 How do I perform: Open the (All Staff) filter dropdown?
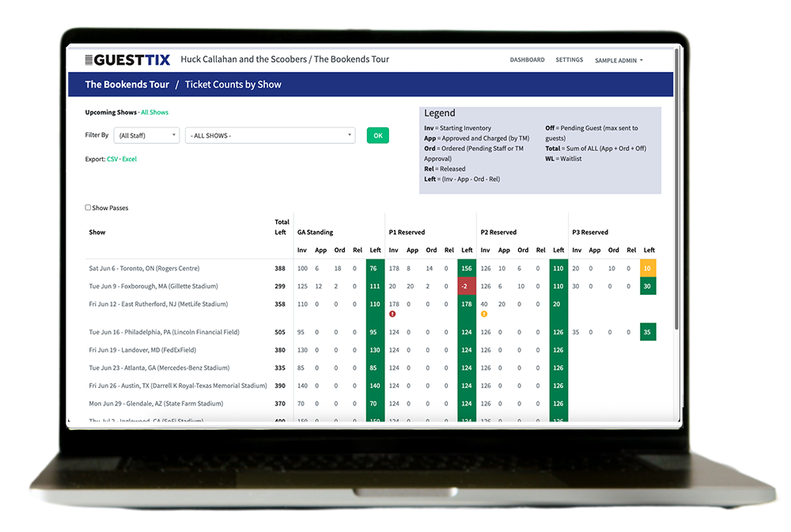(146, 136)
